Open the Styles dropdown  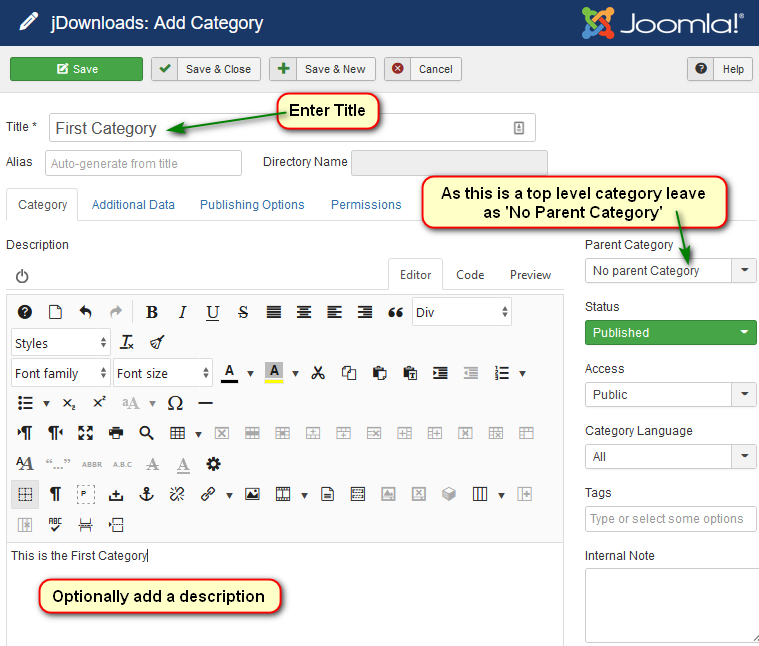61,343
